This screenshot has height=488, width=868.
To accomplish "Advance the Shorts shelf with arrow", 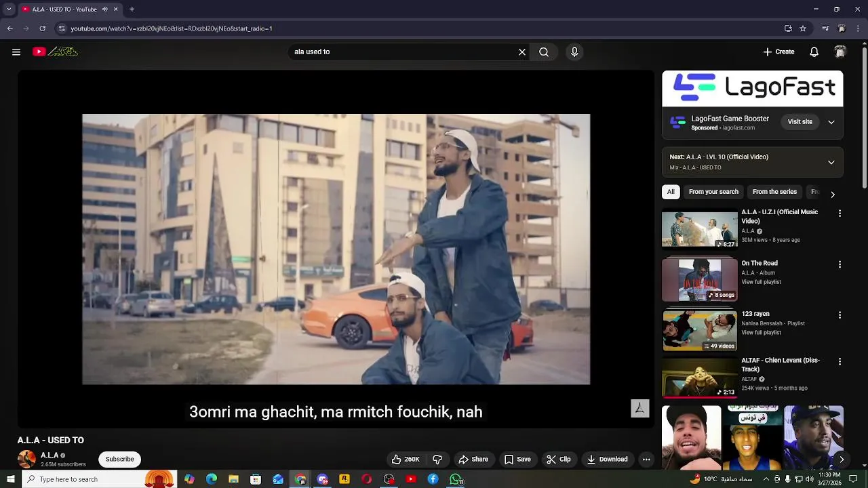I will click(x=842, y=459).
